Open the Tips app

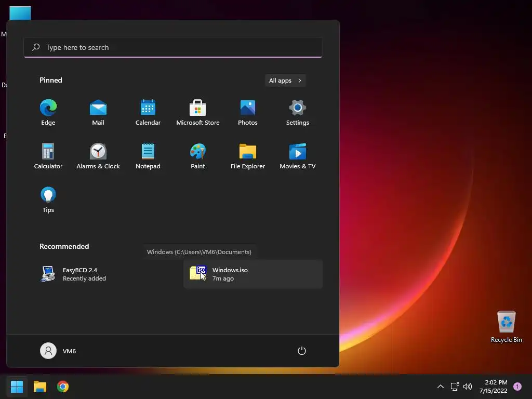[48, 200]
